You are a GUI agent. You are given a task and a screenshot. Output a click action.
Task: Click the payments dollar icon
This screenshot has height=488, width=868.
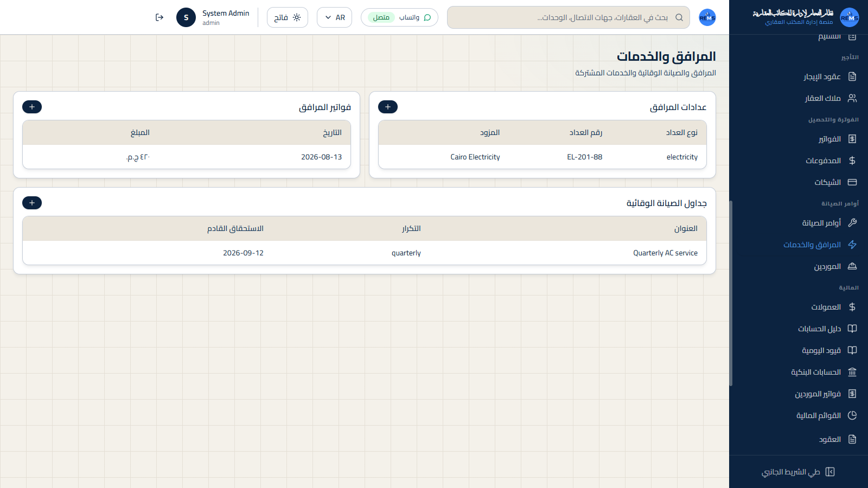(x=852, y=160)
